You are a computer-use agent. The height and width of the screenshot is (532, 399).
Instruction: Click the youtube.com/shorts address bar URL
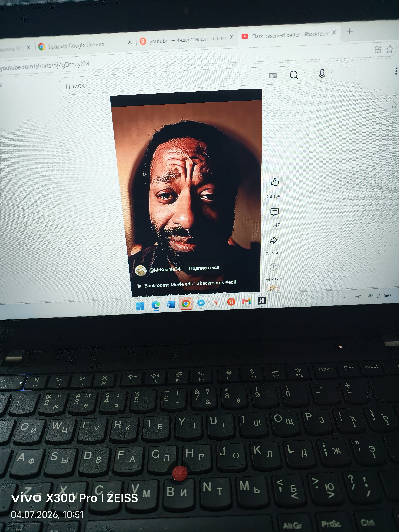(45, 66)
